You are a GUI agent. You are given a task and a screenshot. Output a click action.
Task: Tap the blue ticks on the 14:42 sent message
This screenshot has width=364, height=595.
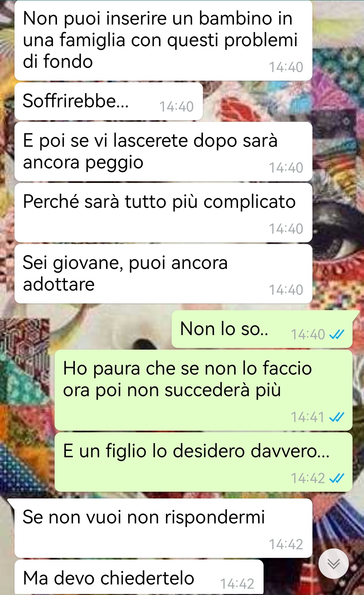(x=337, y=478)
